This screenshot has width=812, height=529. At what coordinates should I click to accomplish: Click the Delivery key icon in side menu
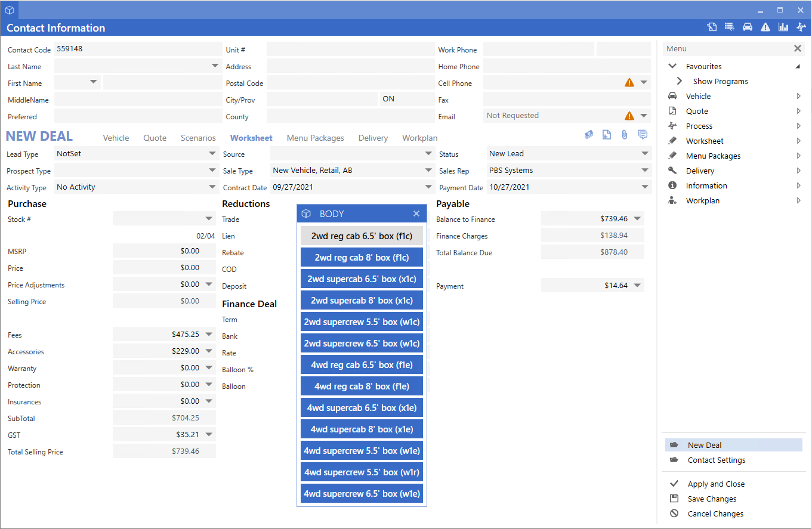(672, 171)
